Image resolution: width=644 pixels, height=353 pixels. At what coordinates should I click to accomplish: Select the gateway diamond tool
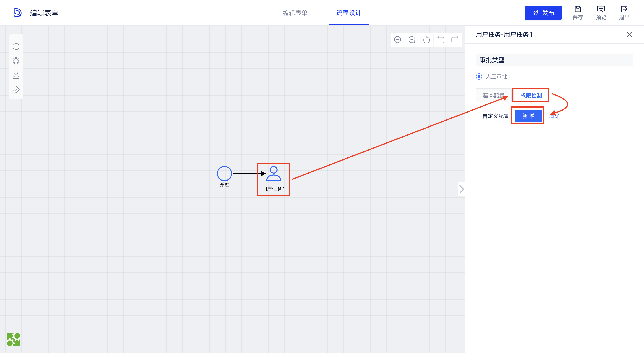(x=16, y=89)
